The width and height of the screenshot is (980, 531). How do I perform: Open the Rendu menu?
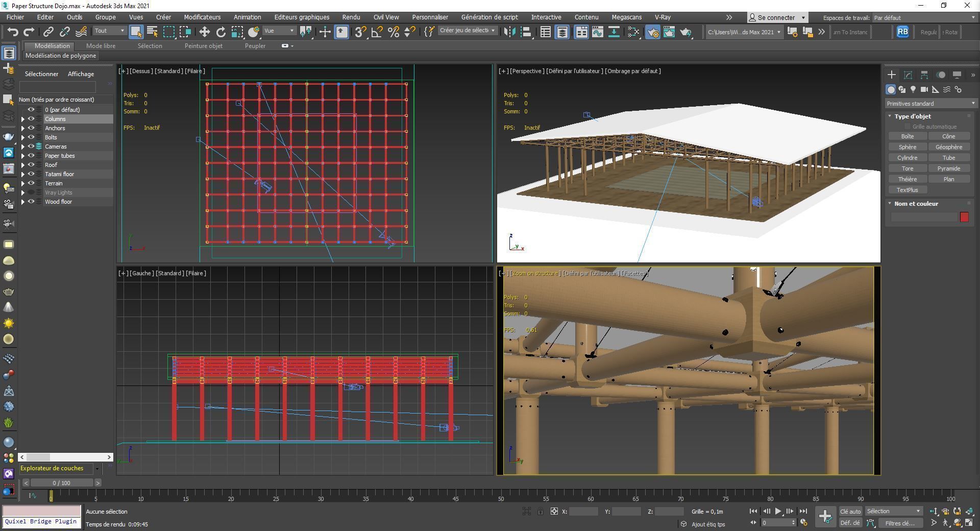(351, 17)
